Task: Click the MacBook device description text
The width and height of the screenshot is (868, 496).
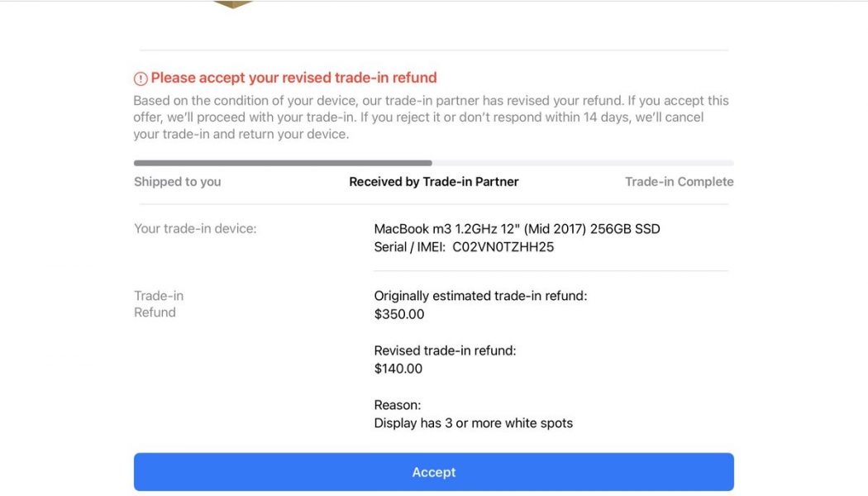Action: (x=517, y=228)
